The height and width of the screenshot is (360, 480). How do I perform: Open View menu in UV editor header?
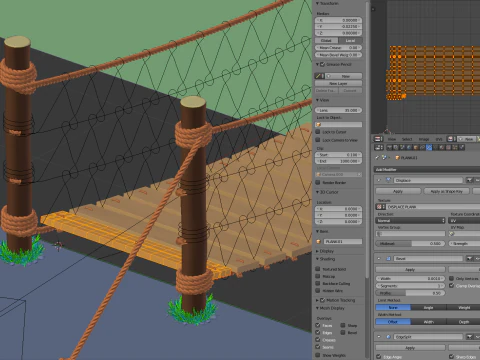click(x=392, y=139)
